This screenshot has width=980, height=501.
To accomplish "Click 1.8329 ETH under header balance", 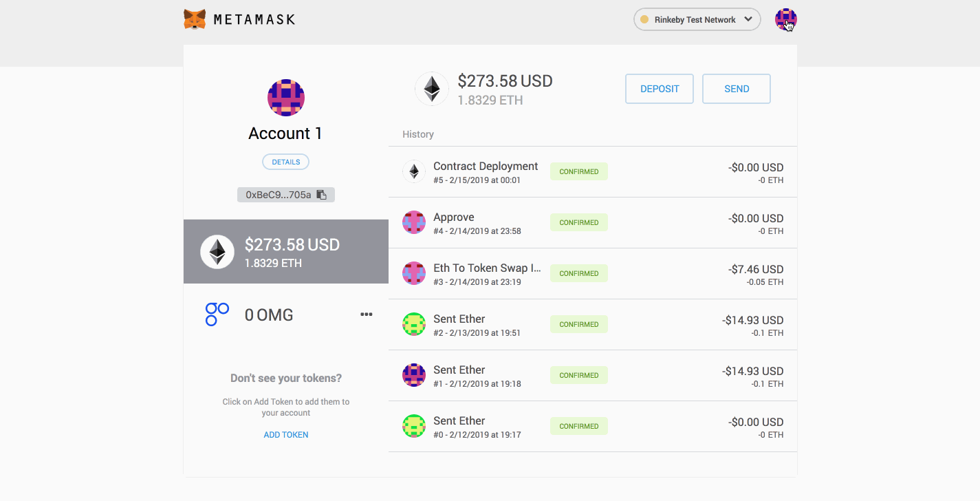I will click(x=490, y=100).
